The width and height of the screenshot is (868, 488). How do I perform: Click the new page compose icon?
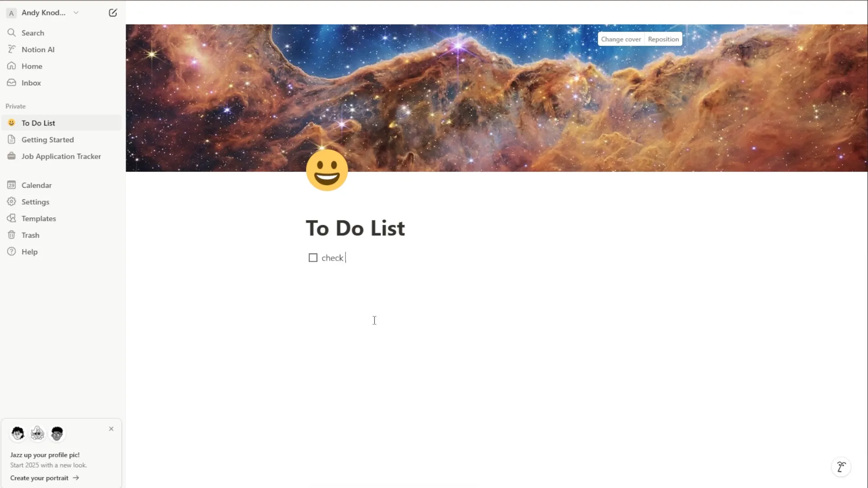(x=113, y=13)
